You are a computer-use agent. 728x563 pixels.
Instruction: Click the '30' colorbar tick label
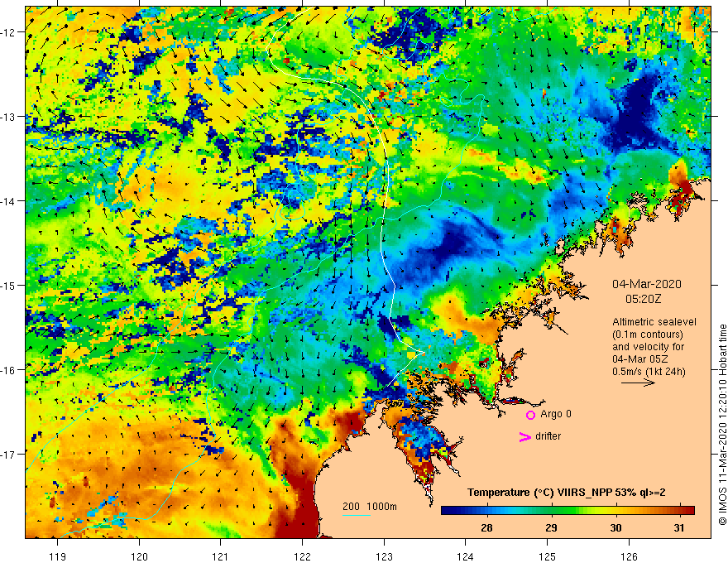pyautogui.click(x=615, y=527)
